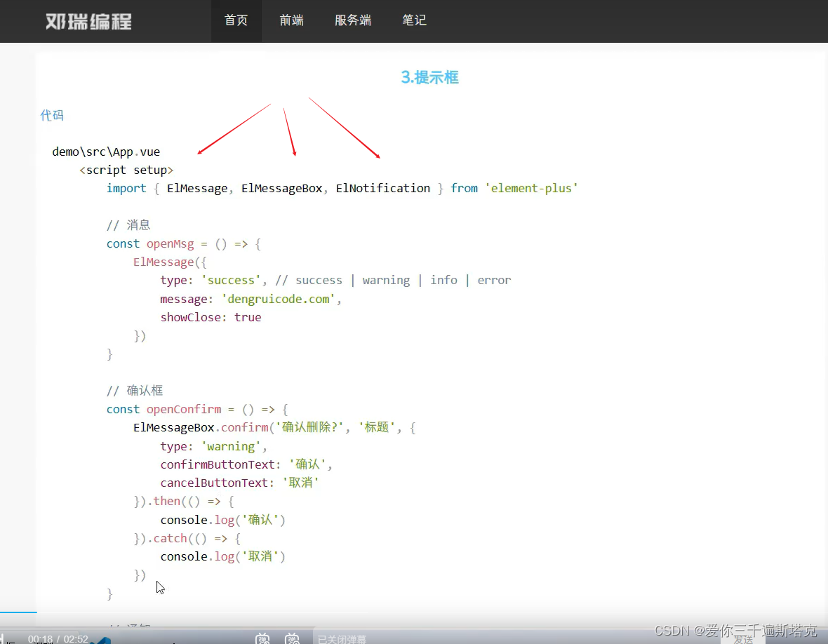
Task: Open the 笔记 navigation tab
Action: coord(414,20)
